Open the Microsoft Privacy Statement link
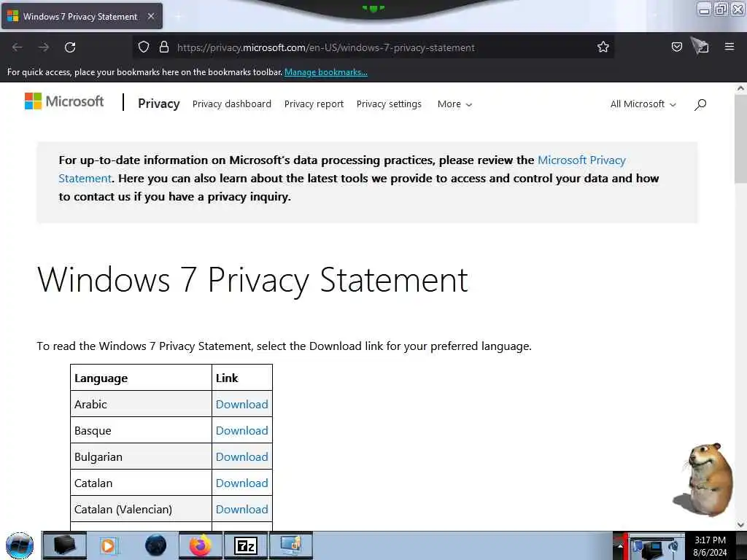This screenshot has width=747, height=560. click(581, 160)
